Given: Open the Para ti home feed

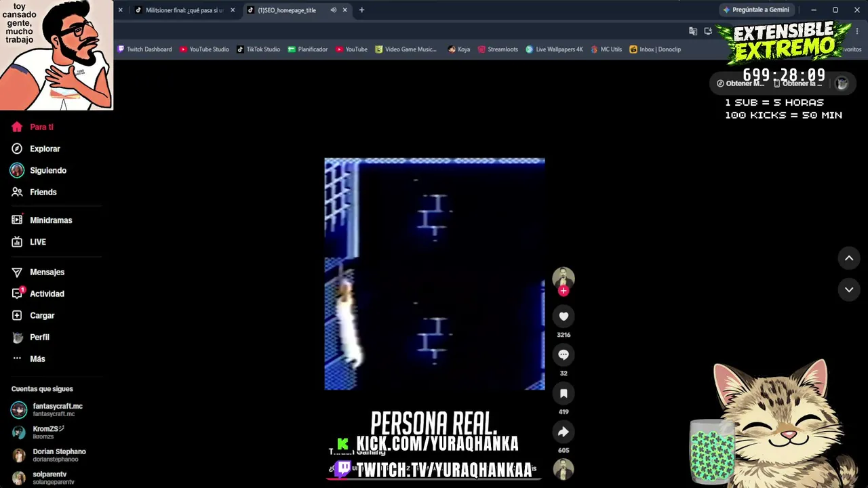Looking at the screenshot, I should (x=32, y=127).
